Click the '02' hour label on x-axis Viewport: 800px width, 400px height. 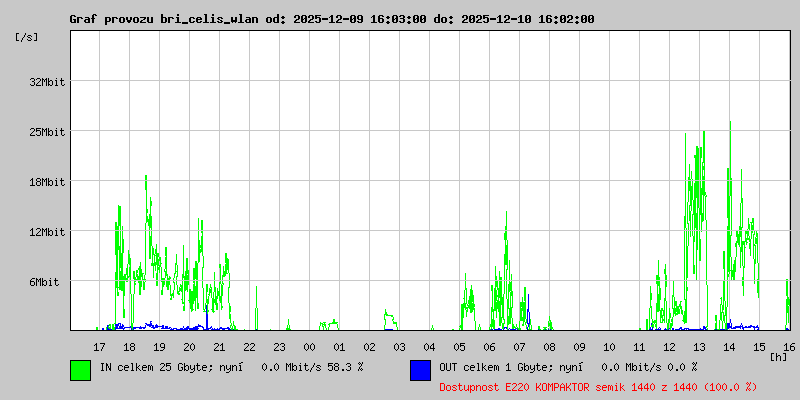point(369,347)
